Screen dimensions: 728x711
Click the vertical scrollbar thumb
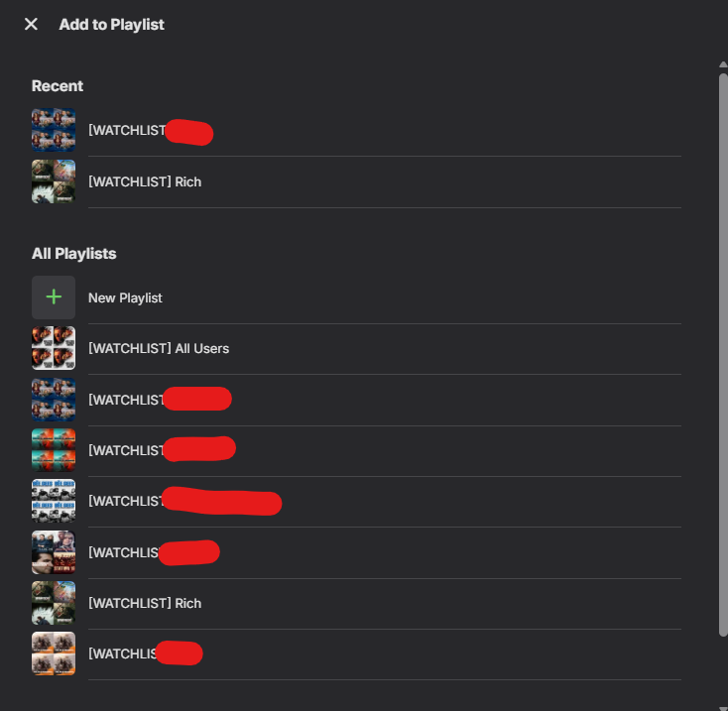click(x=723, y=347)
